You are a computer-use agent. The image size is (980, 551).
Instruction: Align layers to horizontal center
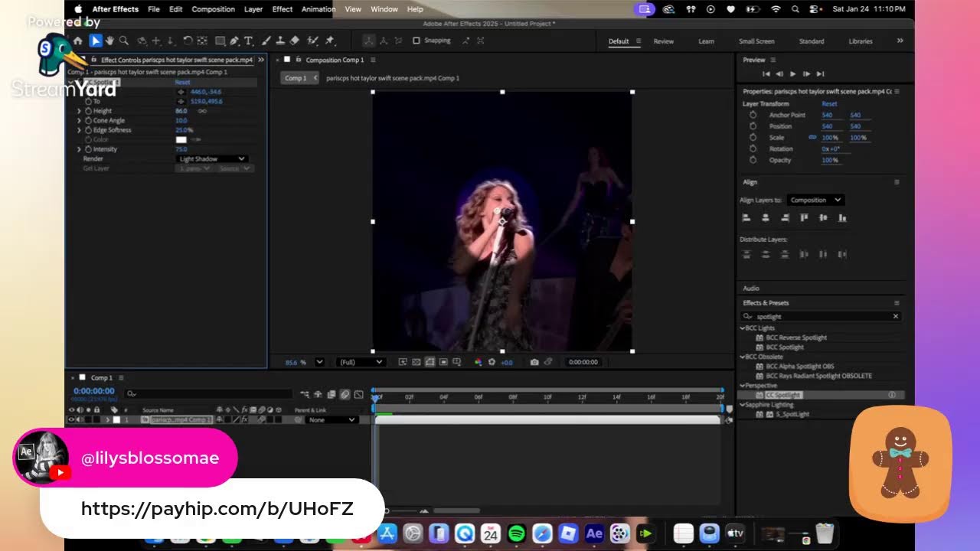[766, 218]
